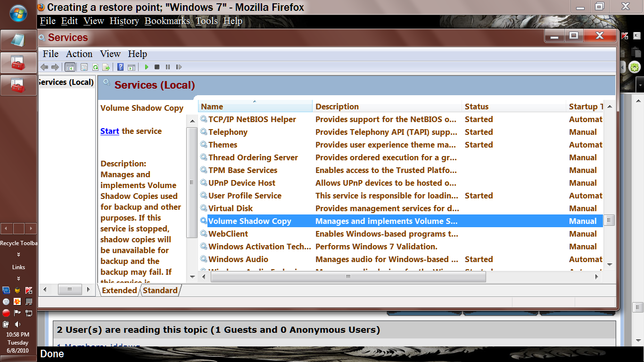This screenshot has width=644, height=362.
Task: Select the TPM Base Services row
Action: 401,170
